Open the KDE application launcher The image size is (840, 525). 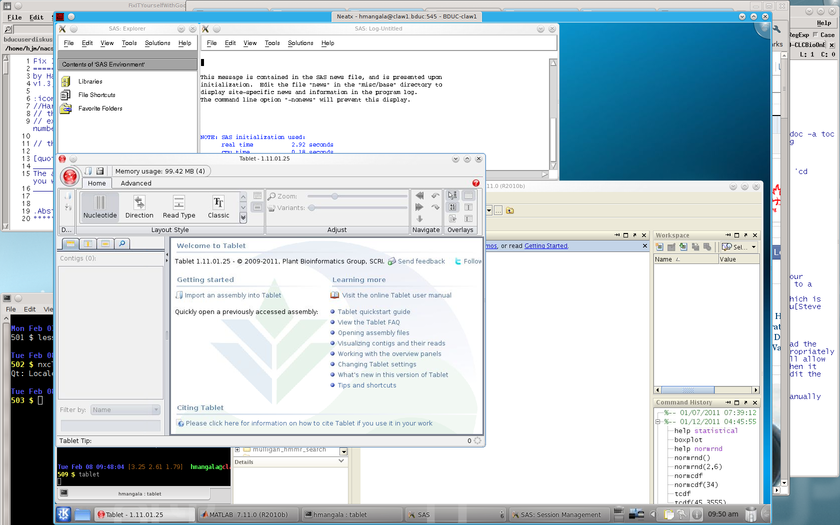pos(64,514)
